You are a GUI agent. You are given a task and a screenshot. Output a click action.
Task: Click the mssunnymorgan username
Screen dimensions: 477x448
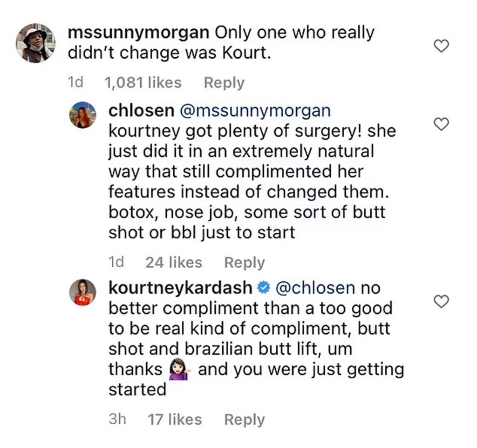(x=138, y=34)
